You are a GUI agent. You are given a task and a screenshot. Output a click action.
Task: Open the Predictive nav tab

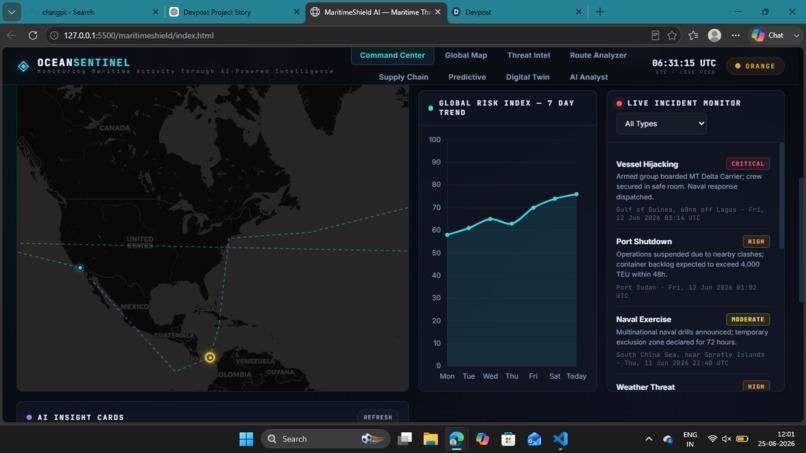[467, 77]
